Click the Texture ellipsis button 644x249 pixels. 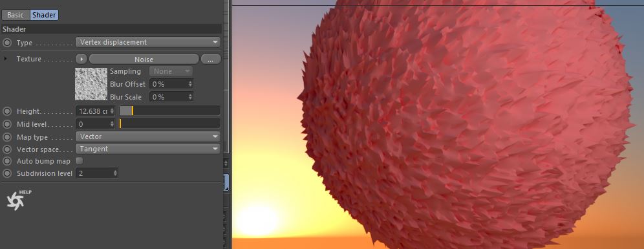pos(211,59)
